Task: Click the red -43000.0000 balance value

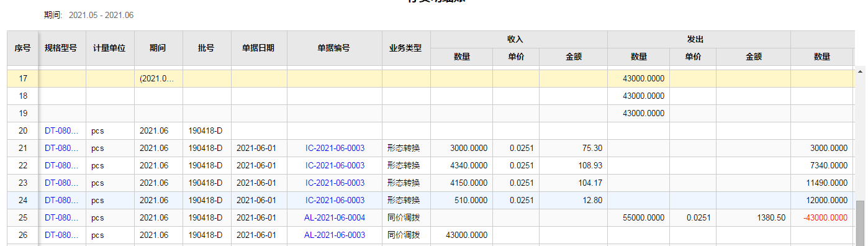Action: pos(826,218)
